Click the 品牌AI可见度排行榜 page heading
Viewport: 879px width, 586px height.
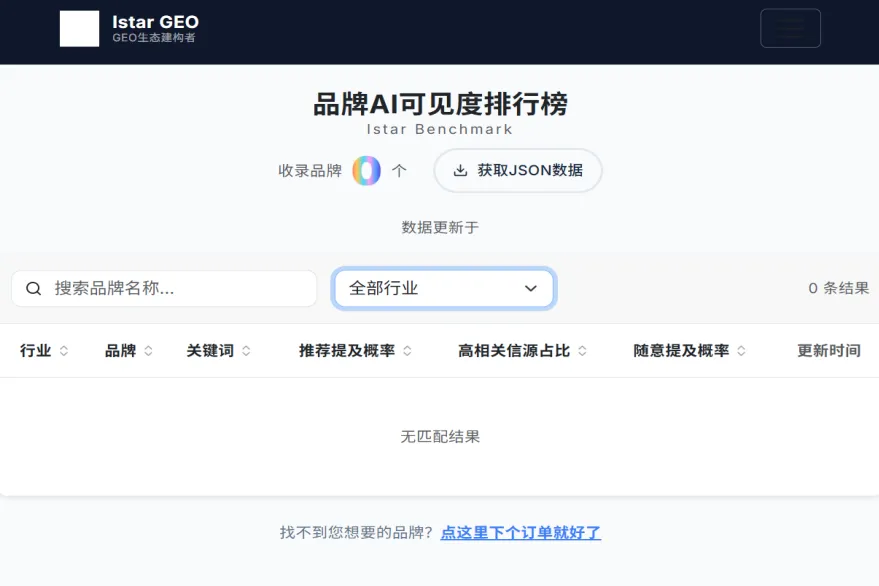pos(440,104)
